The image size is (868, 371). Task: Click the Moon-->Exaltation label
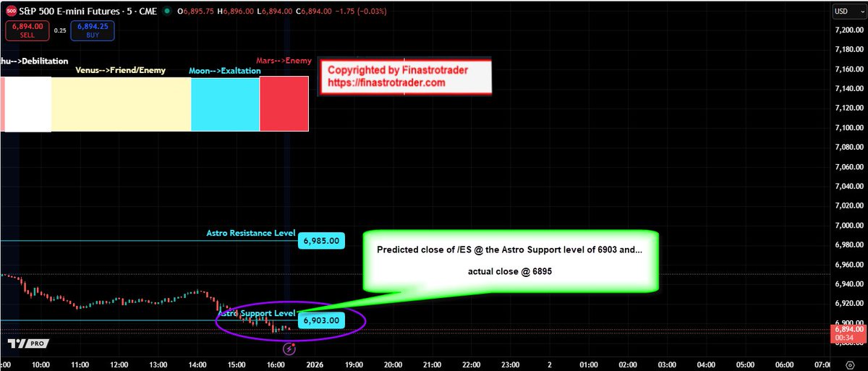pos(225,71)
